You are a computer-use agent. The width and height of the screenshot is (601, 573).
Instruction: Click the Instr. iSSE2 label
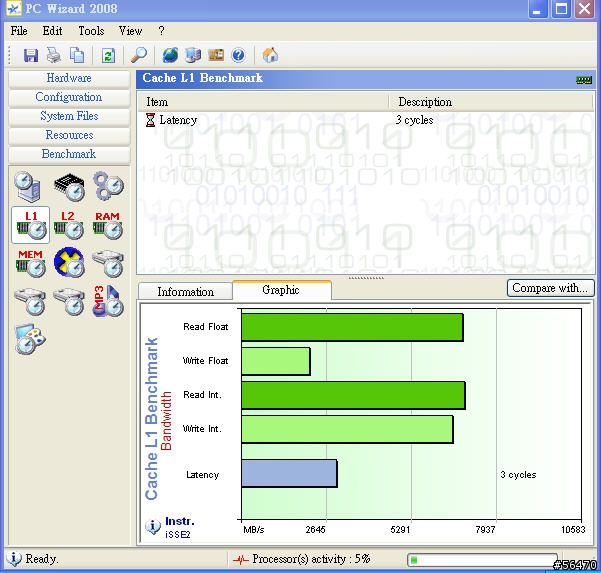[x=179, y=527]
